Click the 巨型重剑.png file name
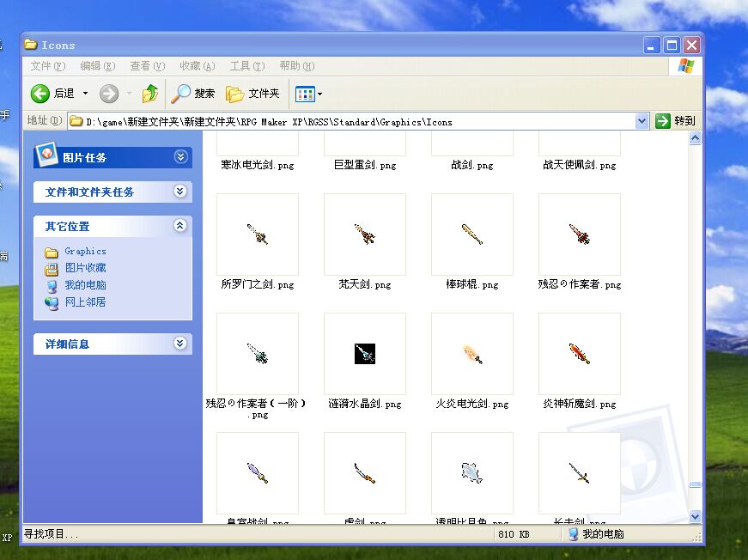 click(x=365, y=165)
